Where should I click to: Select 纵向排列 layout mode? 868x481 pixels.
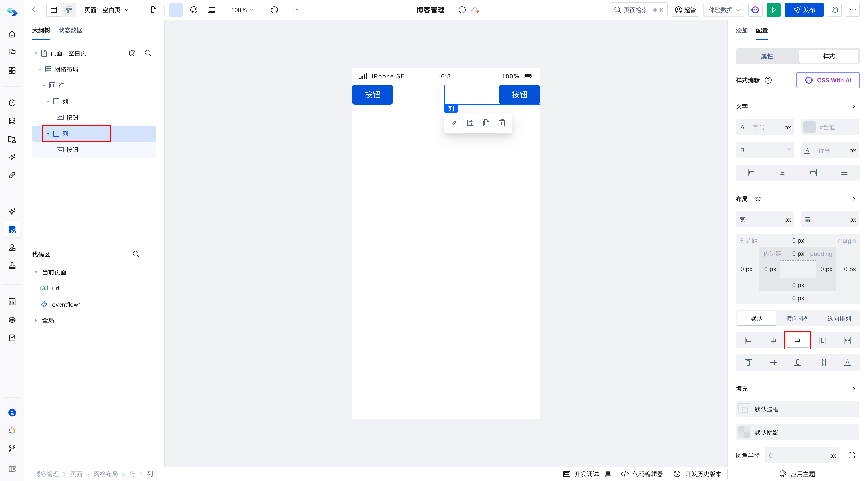(x=839, y=318)
